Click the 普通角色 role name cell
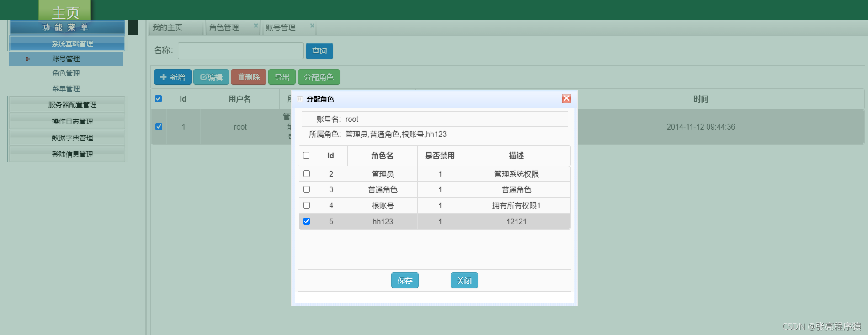The height and width of the screenshot is (335, 868). click(383, 189)
